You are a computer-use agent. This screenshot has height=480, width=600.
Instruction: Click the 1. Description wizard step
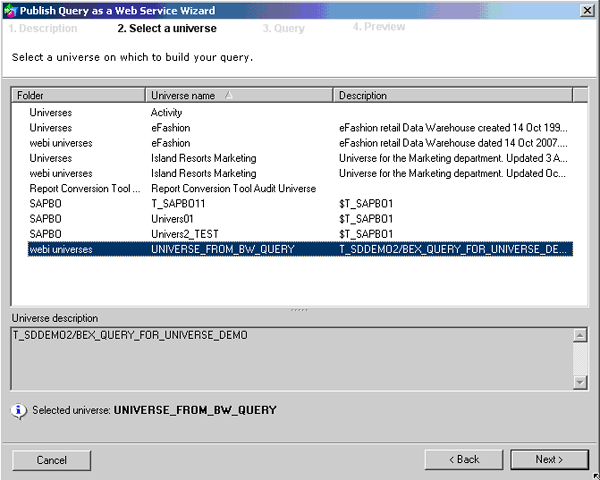[x=43, y=29]
